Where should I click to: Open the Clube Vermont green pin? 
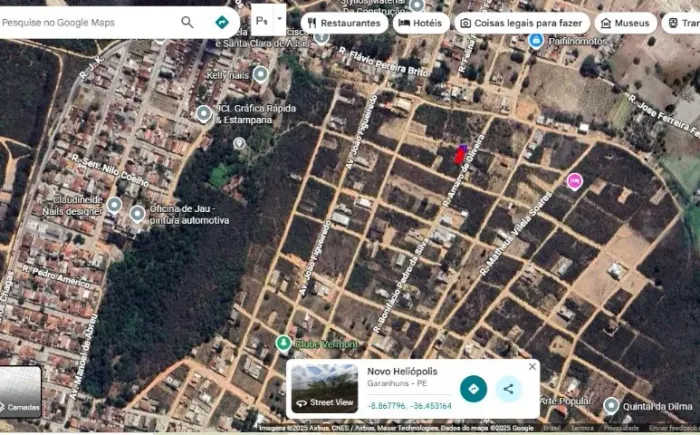tap(283, 343)
